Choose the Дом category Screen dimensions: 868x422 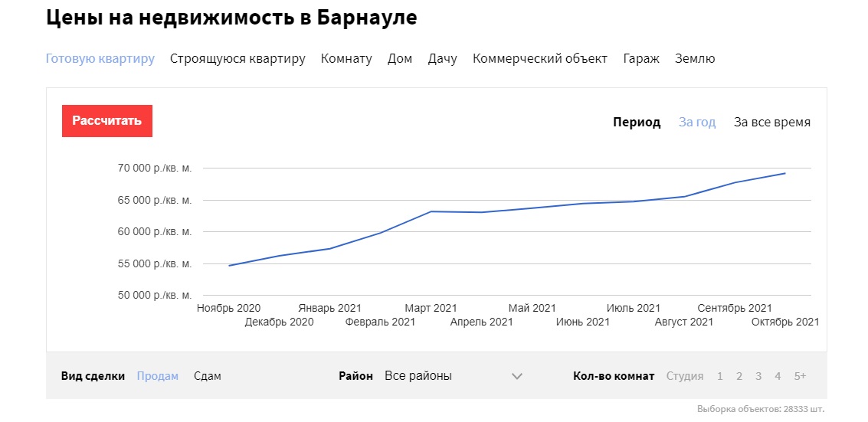click(400, 59)
